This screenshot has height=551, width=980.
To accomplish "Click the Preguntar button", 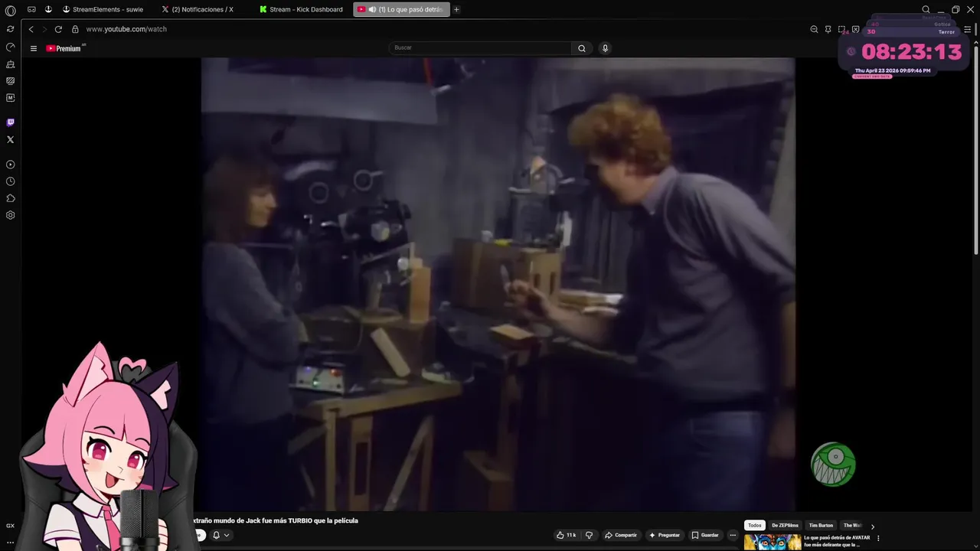I will pos(665,535).
